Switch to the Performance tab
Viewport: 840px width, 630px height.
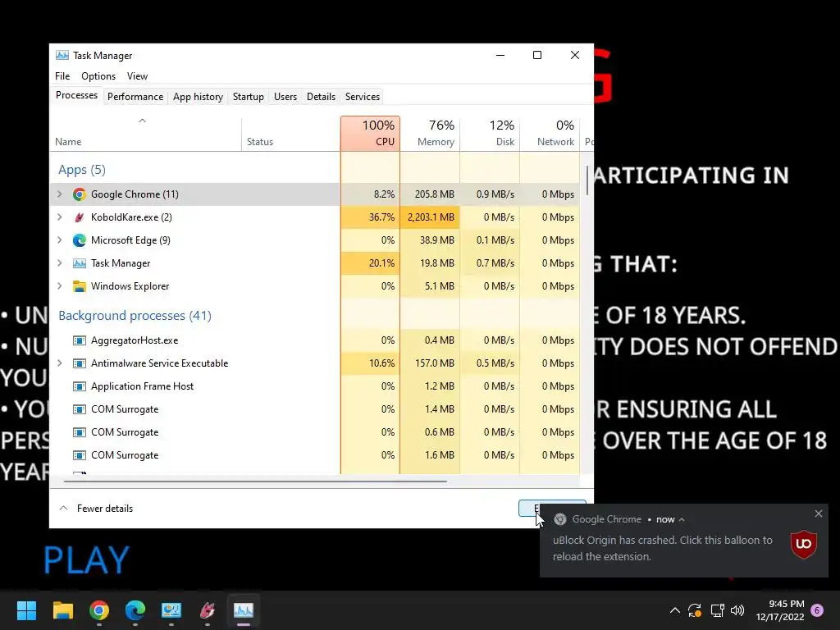click(x=135, y=97)
